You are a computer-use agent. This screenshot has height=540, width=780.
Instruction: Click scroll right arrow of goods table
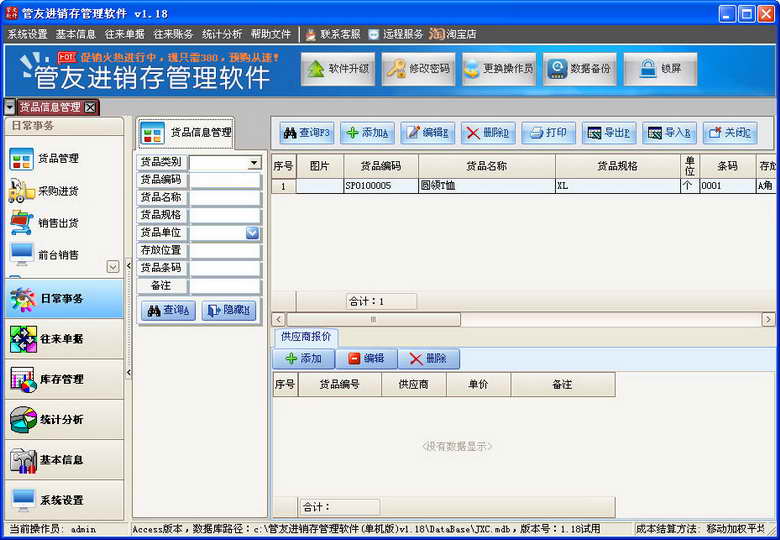tap(769, 319)
